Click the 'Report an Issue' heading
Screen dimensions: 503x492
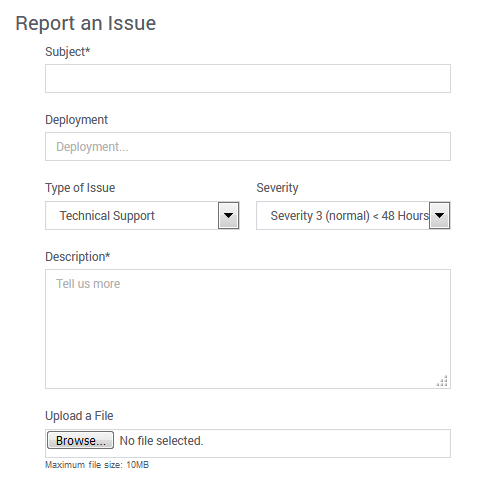(x=86, y=23)
